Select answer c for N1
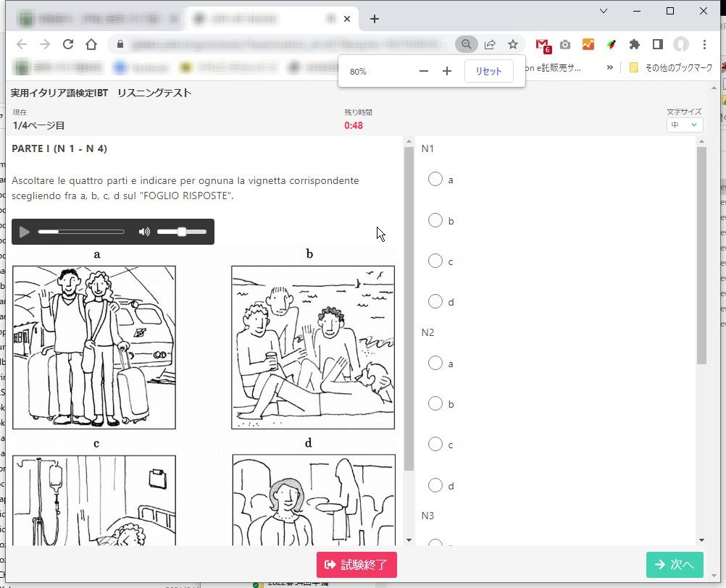This screenshot has width=726, height=588. pyautogui.click(x=435, y=261)
